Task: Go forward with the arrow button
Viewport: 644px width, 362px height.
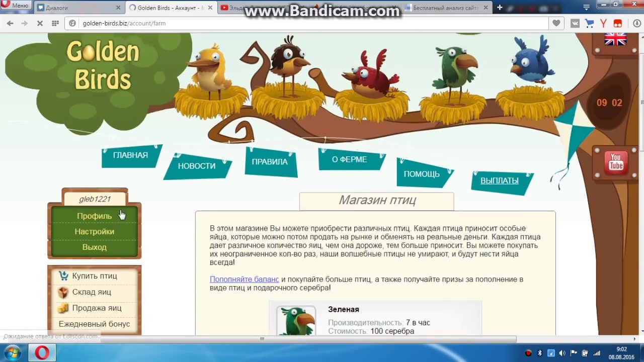Action: pyautogui.click(x=24, y=23)
